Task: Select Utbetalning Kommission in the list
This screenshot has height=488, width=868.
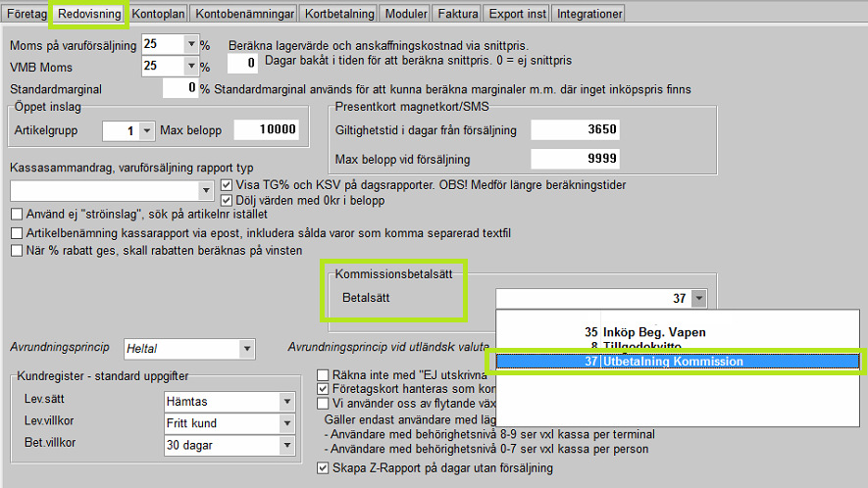Action: pyautogui.click(x=677, y=362)
